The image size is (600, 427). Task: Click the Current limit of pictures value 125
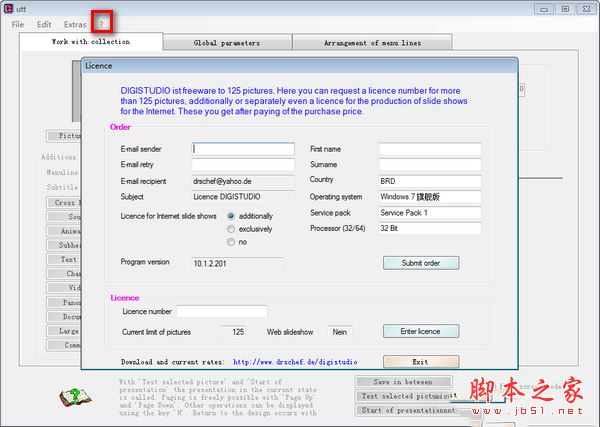point(234,332)
